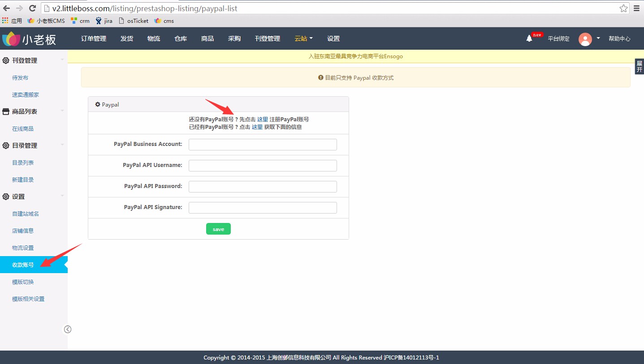Select 新建目录 in the sidebar
Screen dimensions: 644x364
pyautogui.click(x=23, y=180)
